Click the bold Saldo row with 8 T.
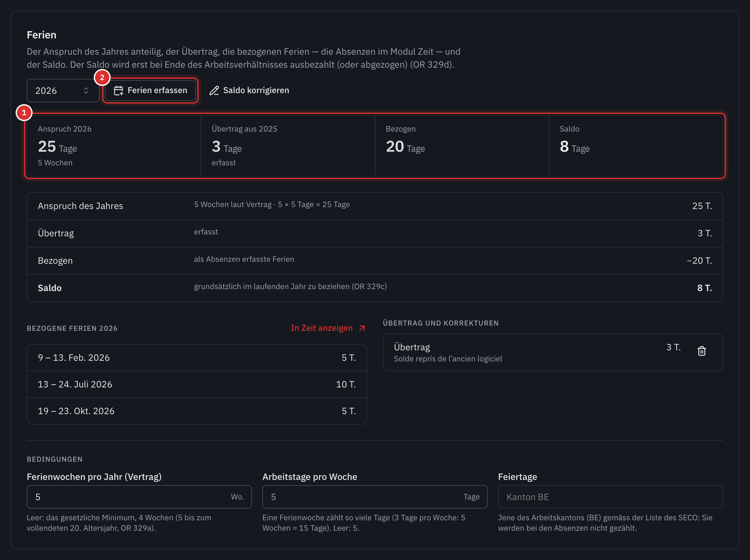The height and width of the screenshot is (560, 750). coord(375,288)
